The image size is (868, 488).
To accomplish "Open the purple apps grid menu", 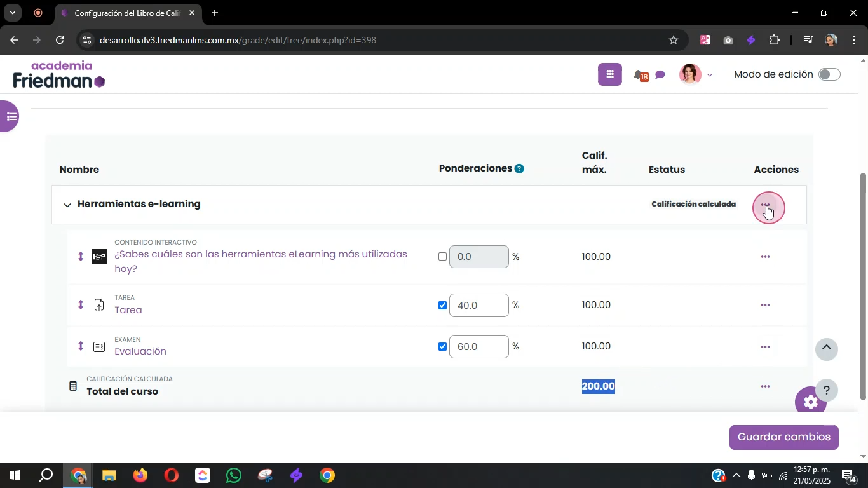I will pyautogui.click(x=609, y=74).
